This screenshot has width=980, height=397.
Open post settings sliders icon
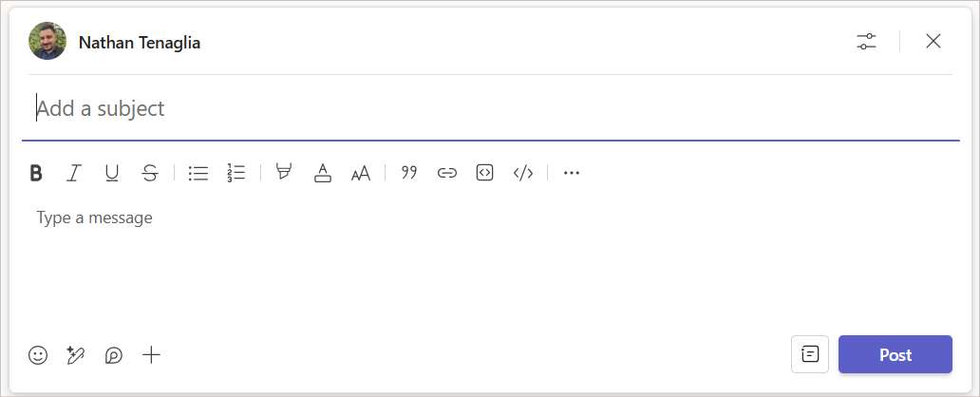[866, 42]
